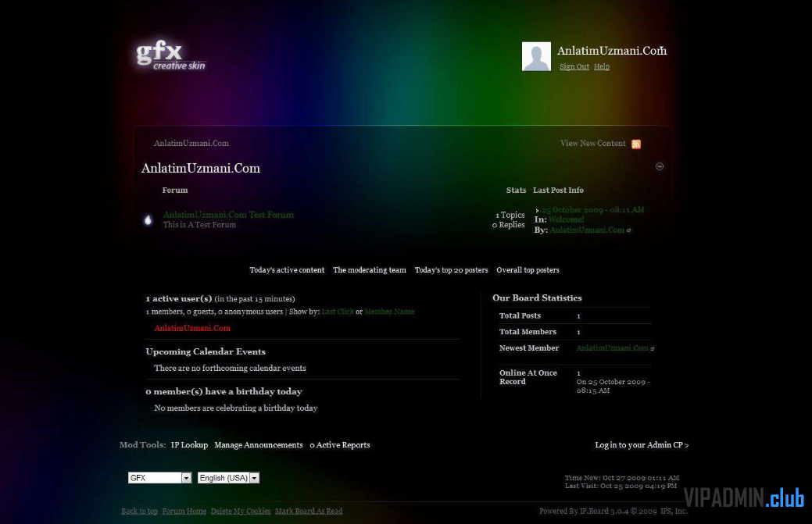
Task: Open Manage Announcements
Action: point(259,445)
